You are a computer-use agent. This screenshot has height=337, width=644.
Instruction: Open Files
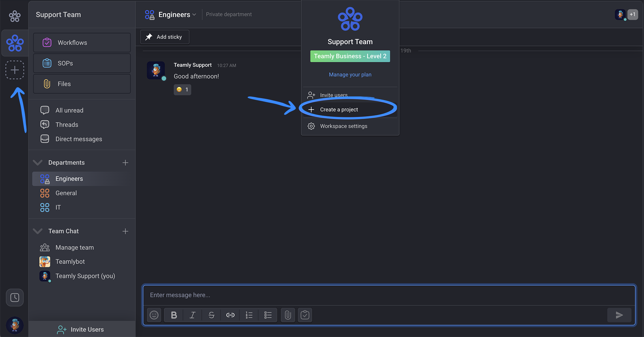click(82, 84)
